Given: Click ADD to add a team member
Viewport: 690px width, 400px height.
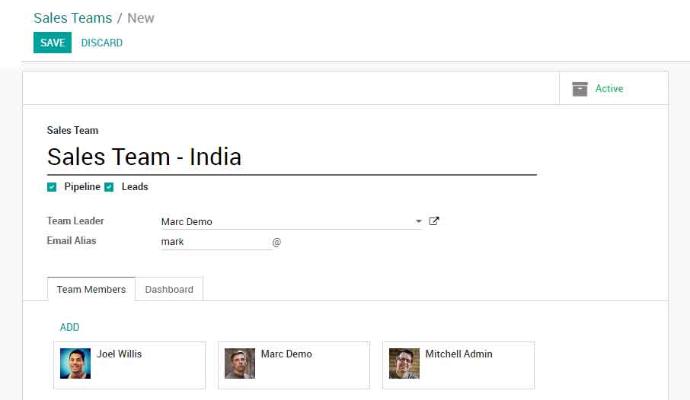Looking at the screenshot, I should click(69, 327).
